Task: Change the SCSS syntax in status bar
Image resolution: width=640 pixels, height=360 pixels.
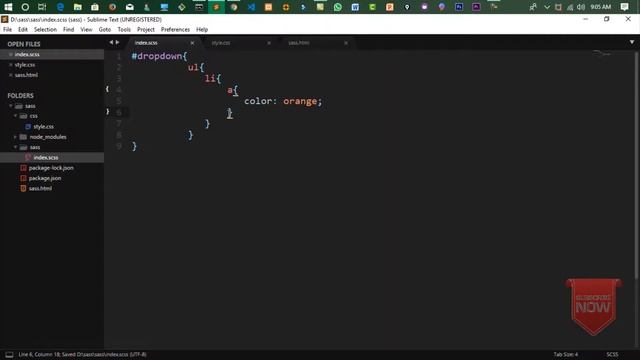Action: tap(612, 354)
